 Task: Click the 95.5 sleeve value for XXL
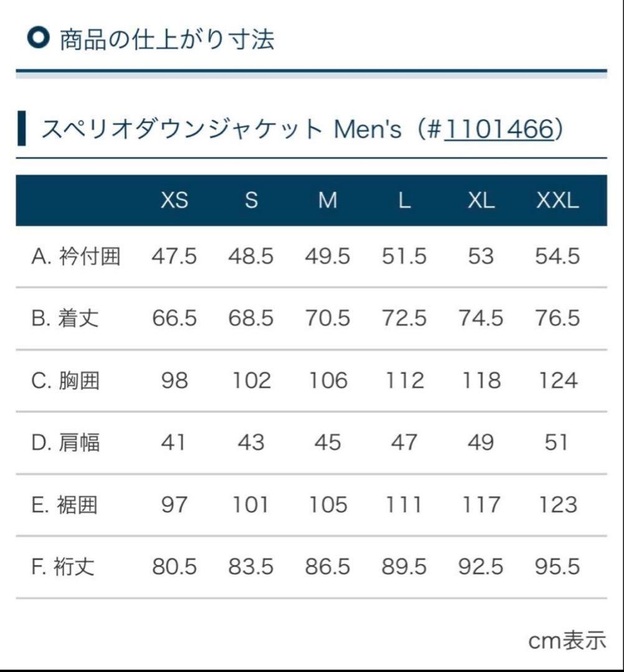pos(557,567)
